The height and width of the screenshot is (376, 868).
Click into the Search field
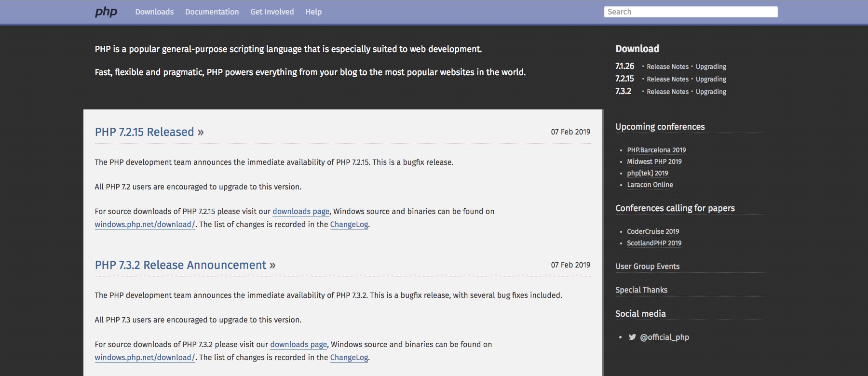pos(691,12)
